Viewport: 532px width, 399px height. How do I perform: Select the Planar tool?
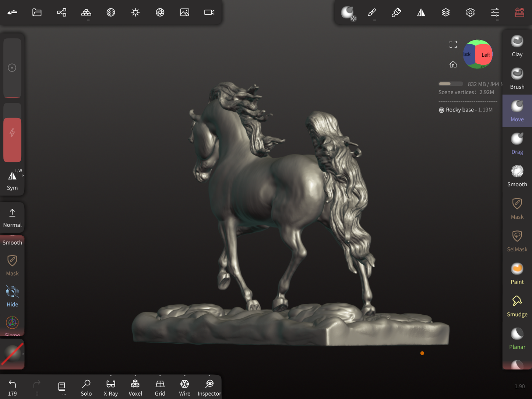(517, 339)
